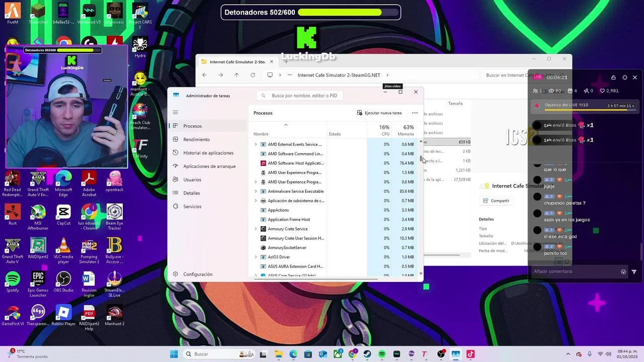Screen dimensions: 644x362
Task: Click the process list horizontal scrollbar
Action: tap(316, 278)
